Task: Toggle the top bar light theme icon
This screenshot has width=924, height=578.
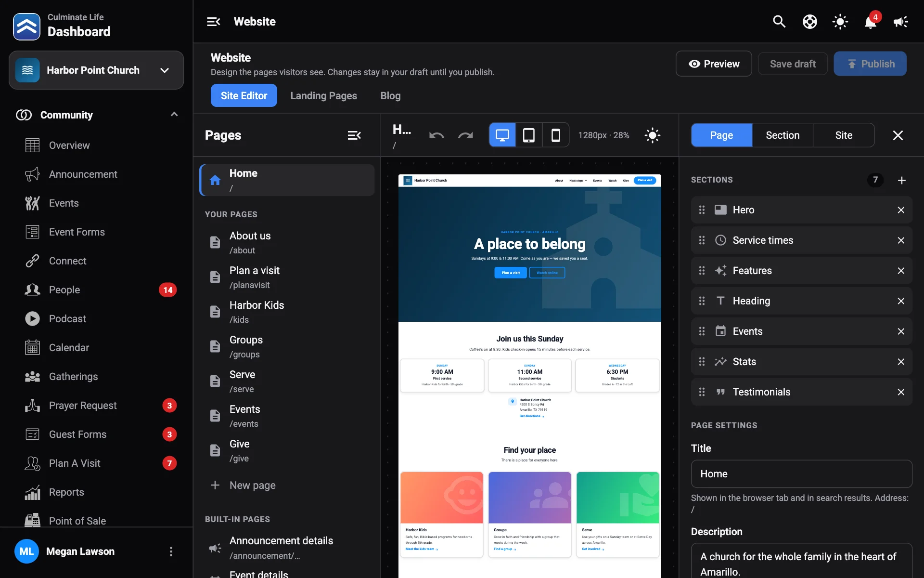Action: [x=840, y=22]
